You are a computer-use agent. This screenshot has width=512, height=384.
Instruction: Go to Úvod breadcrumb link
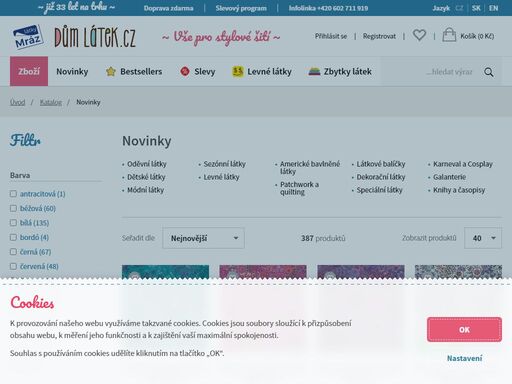pos(17,102)
